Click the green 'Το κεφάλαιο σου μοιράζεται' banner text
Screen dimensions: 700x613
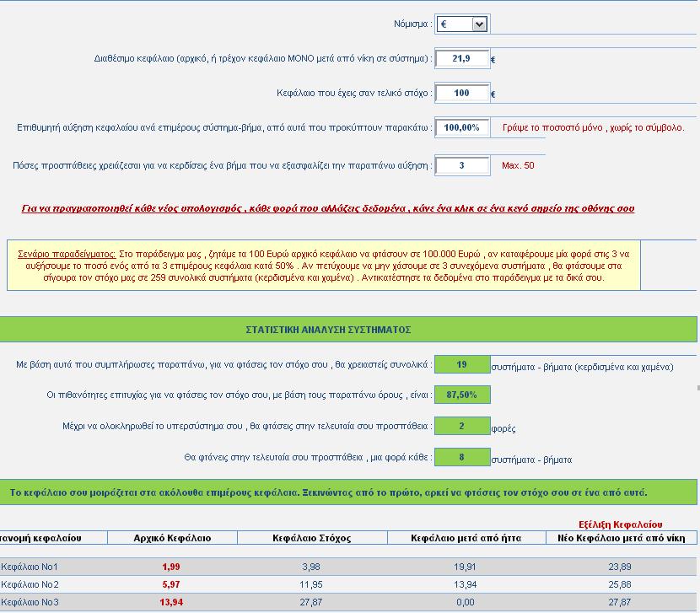[329, 493]
